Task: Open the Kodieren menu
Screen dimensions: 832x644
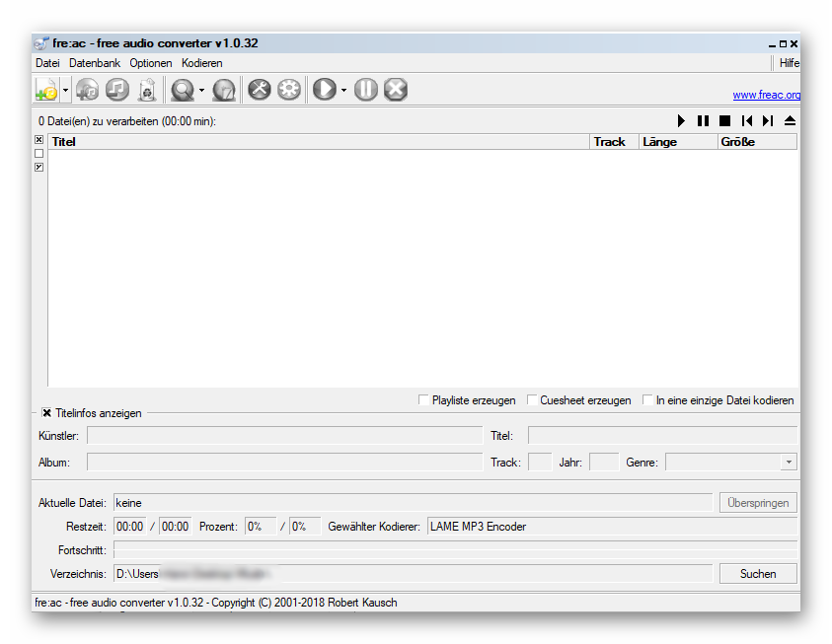Action: coord(201,63)
